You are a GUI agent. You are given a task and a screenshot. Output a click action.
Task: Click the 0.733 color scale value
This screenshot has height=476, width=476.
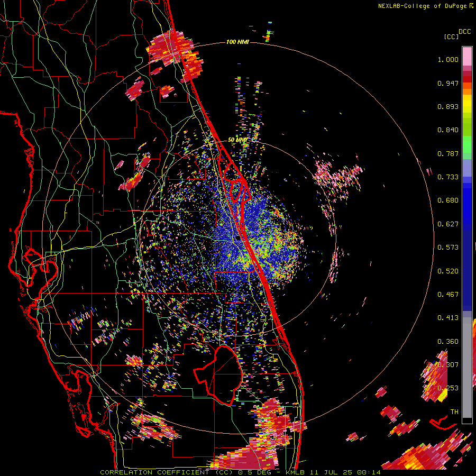click(x=448, y=177)
